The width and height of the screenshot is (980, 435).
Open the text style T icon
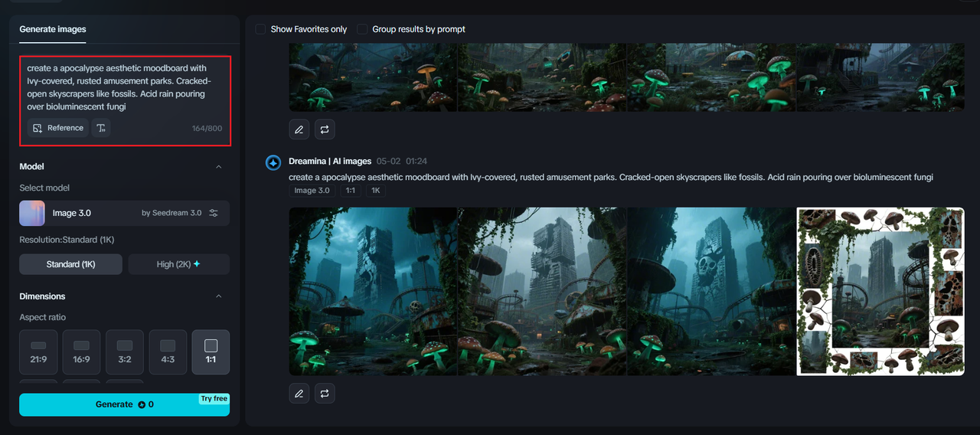(x=101, y=128)
